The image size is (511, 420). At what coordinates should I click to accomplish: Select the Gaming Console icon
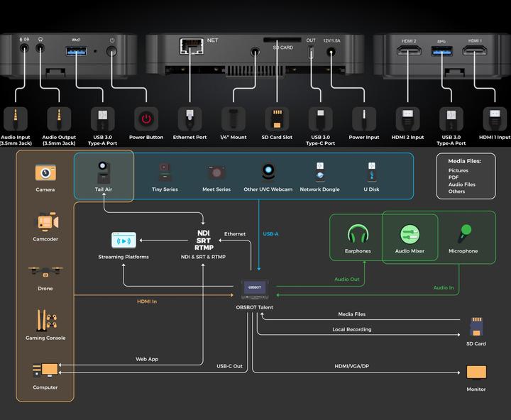[46, 320]
